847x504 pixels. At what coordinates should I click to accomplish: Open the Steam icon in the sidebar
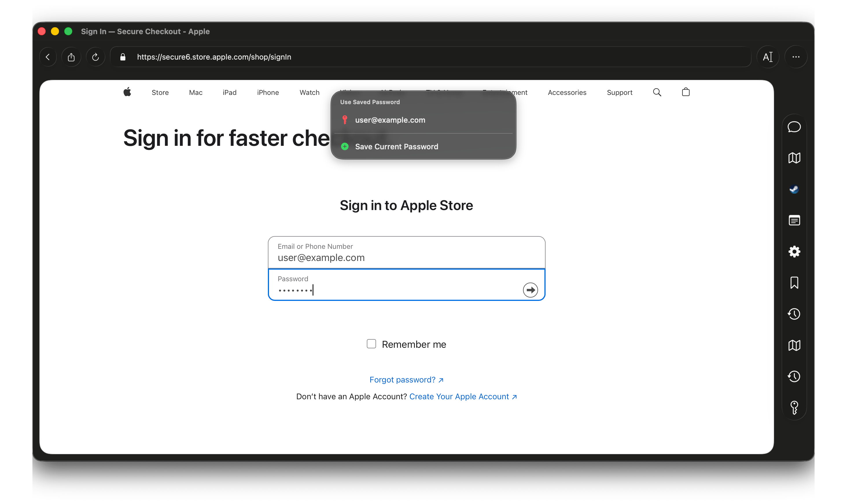click(x=794, y=189)
